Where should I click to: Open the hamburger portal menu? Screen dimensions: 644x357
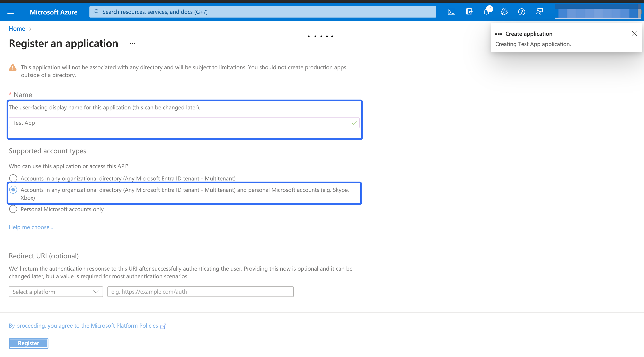(x=11, y=12)
